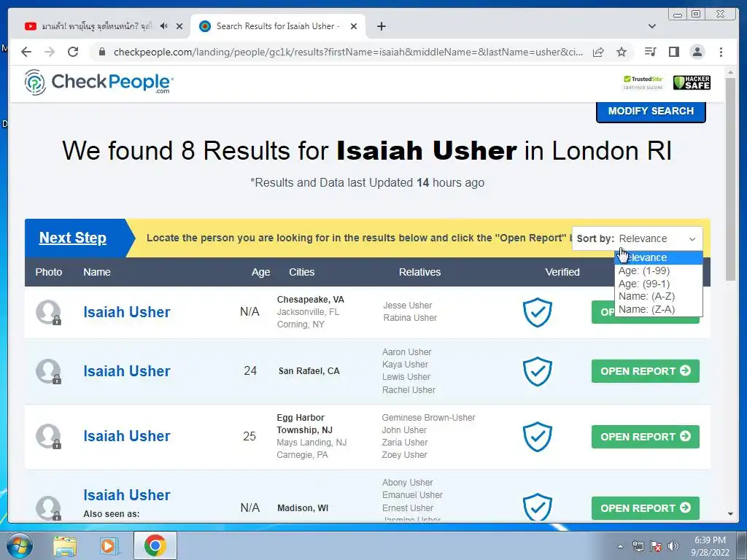Click relative name Geminese Brown-Usher
747x560 pixels.
coord(428,418)
